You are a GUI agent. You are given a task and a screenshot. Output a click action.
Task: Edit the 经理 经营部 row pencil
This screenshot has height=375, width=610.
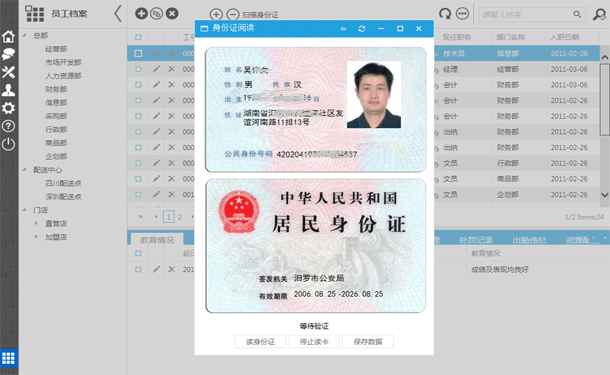(156, 69)
